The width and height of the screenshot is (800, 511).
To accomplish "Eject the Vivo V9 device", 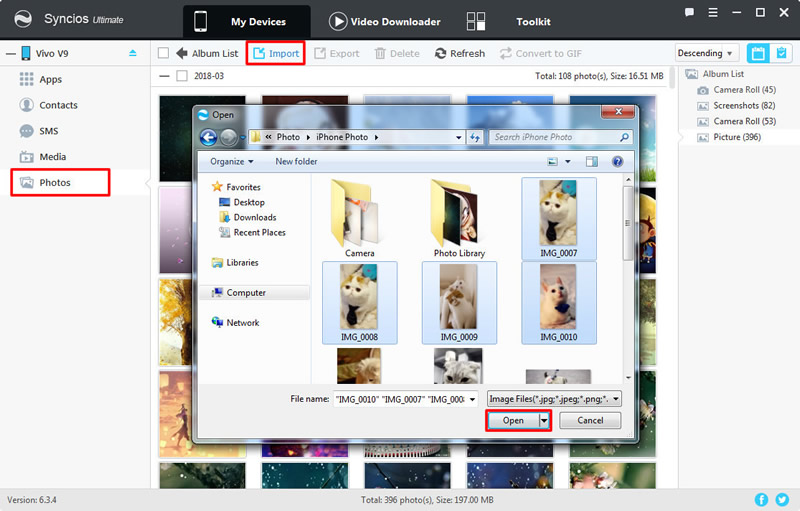I will coord(133,53).
